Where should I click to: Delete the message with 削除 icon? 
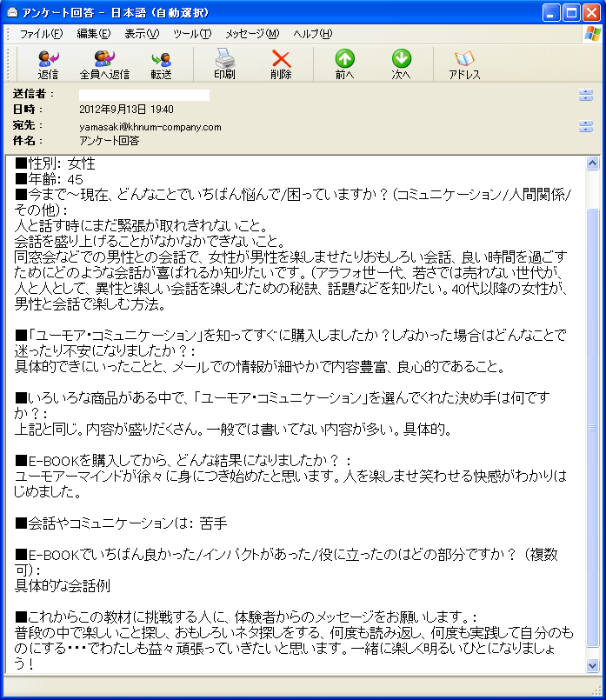point(281,64)
